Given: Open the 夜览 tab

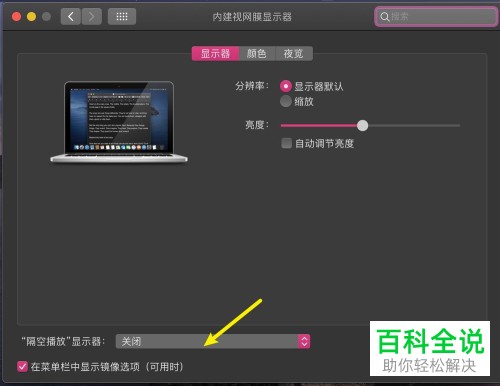Looking at the screenshot, I should 294,54.
